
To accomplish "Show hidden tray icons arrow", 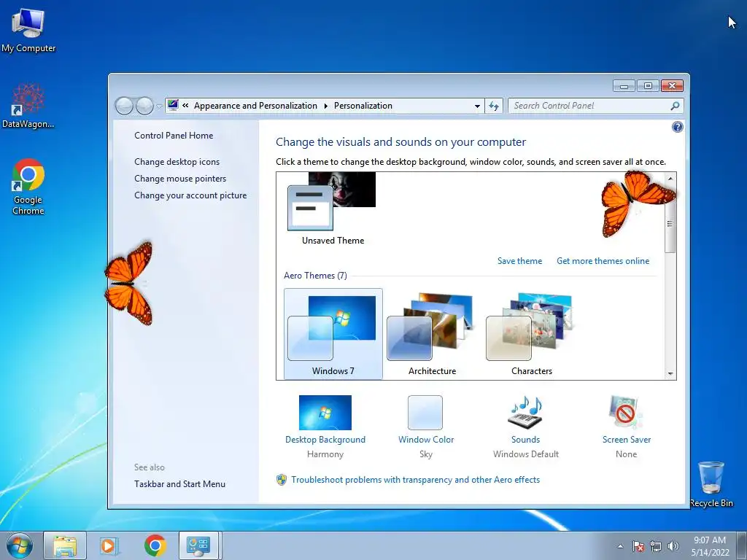I will pos(620,546).
